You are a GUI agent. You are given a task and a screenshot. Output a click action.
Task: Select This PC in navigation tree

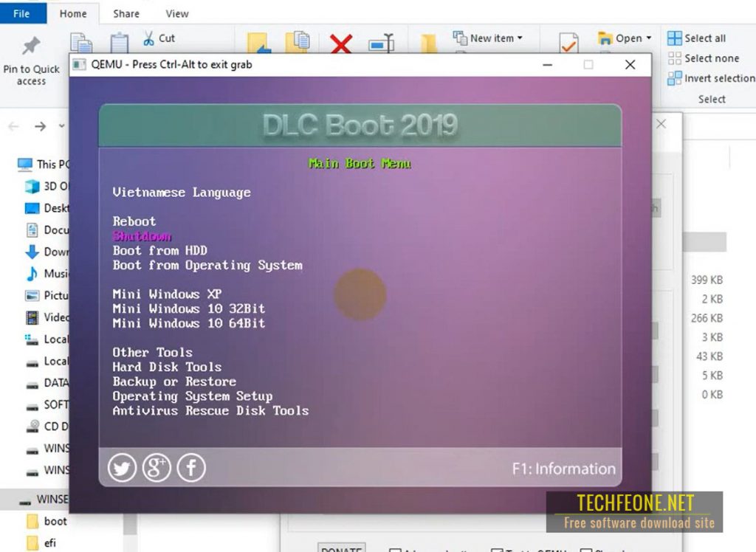(x=44, y=165)
